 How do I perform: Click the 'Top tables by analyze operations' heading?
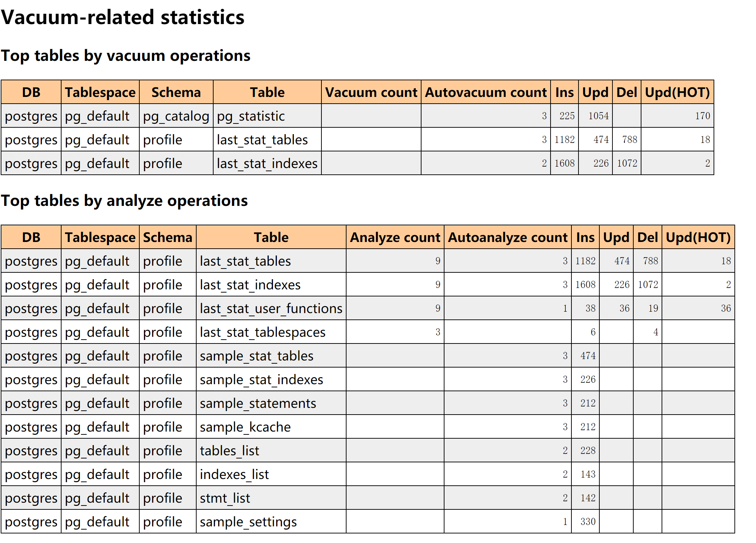click(x=124, y=201)
